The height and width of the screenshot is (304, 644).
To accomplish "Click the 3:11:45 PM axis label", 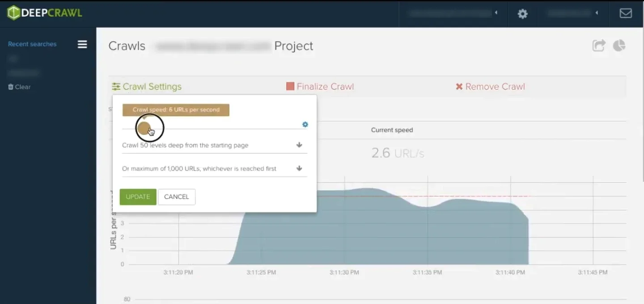I will (x=593, y=272).
